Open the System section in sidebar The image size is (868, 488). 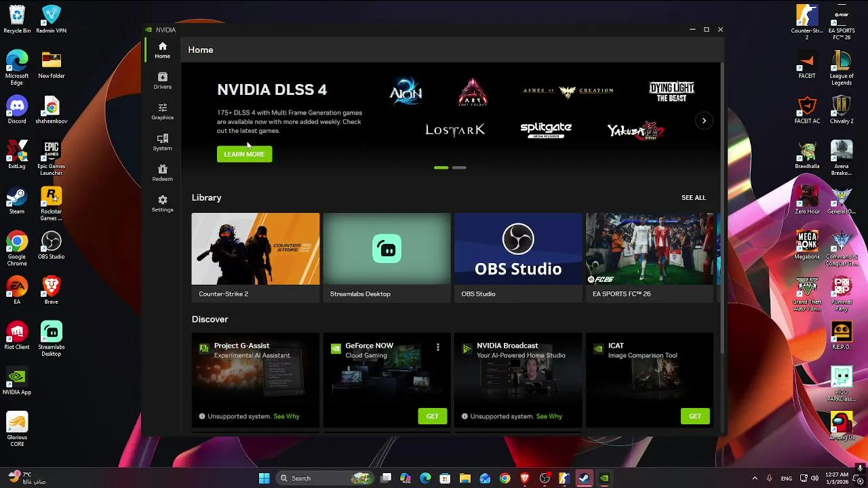[x=162, y=142]
